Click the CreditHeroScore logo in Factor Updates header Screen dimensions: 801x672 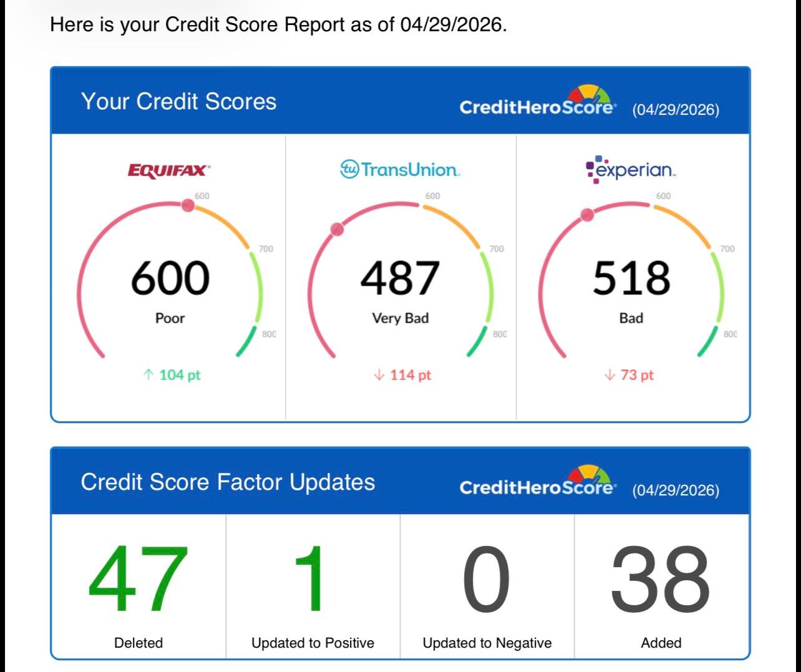[x=538, y=481]
